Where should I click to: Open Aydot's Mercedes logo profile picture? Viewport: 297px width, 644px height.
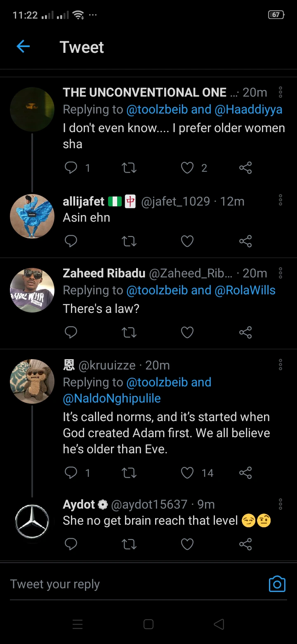(x=32, y=521)
